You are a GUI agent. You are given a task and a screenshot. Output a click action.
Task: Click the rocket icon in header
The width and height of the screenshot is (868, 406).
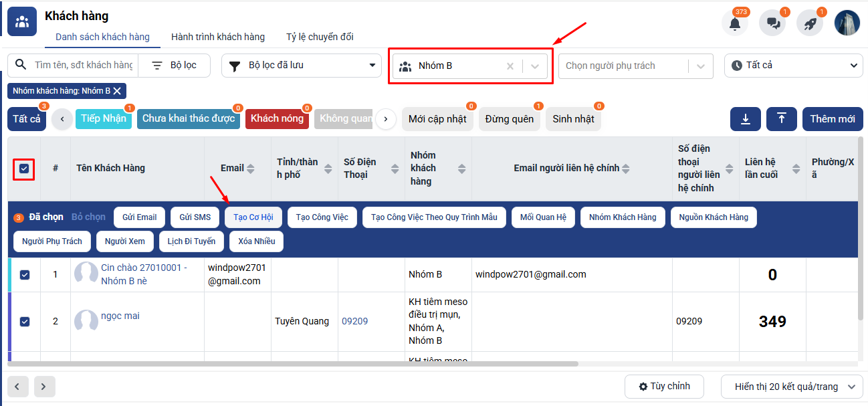[x=810, y=23]
